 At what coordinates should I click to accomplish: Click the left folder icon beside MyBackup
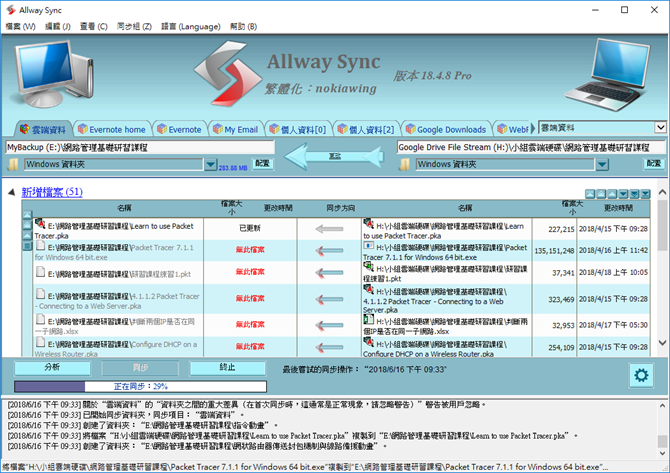coord(13,165)
